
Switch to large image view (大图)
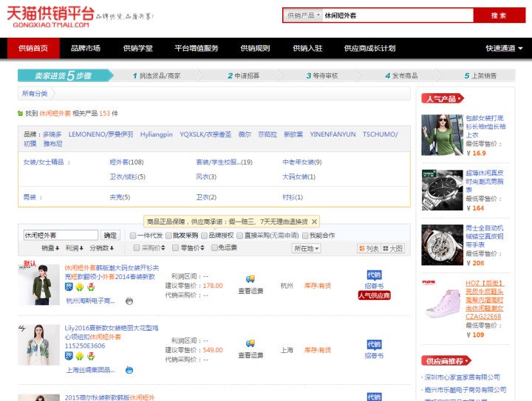coord(393,249)
